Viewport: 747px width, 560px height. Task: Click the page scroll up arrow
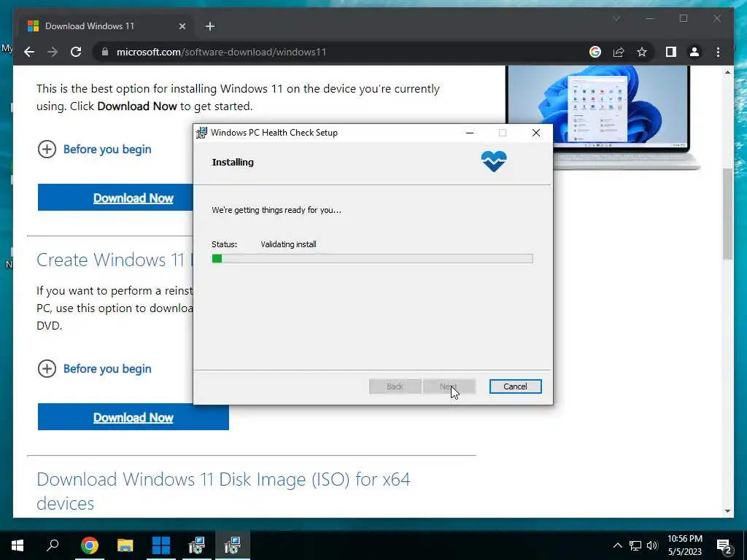727,72
